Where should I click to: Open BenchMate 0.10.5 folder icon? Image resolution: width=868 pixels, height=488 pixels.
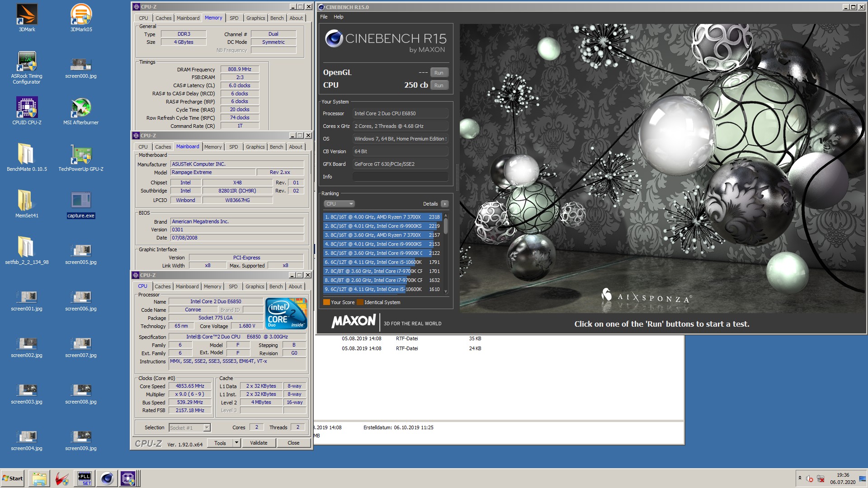[27, 158]
